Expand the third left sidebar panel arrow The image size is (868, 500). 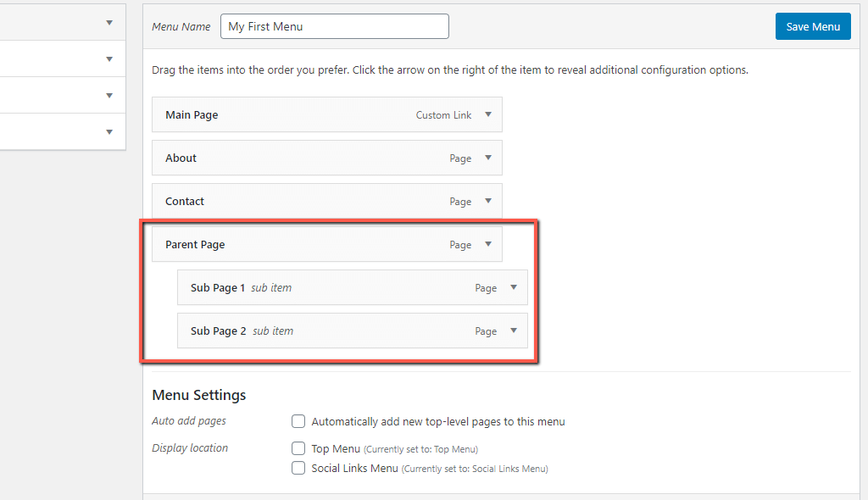click(109, 96)
